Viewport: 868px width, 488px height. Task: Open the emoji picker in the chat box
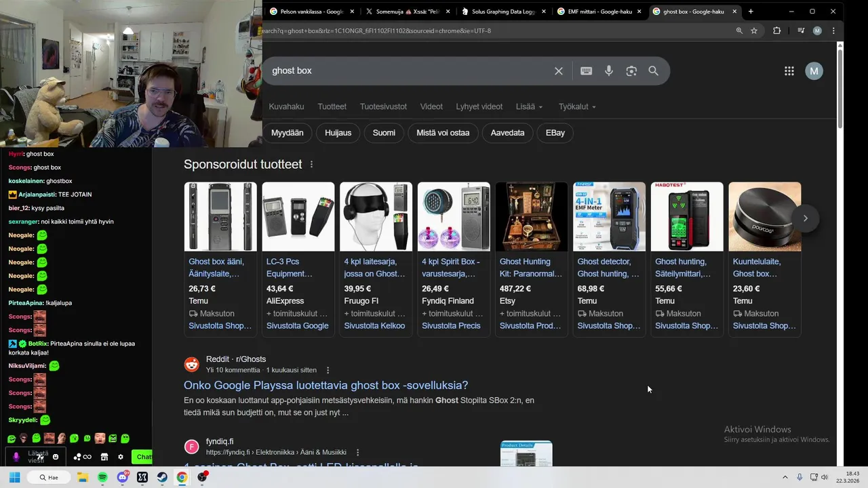tap(56, 457)
